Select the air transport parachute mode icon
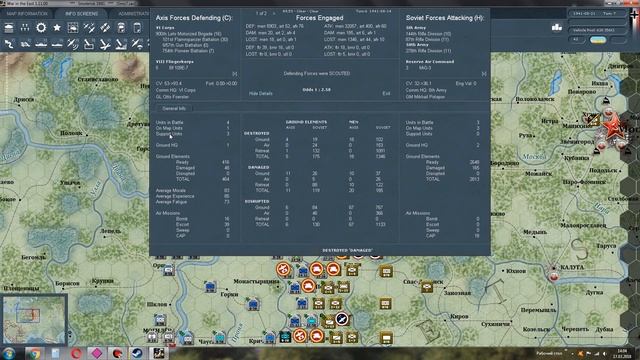This screenshot has height=360, width=640. [x=137, y=44]
